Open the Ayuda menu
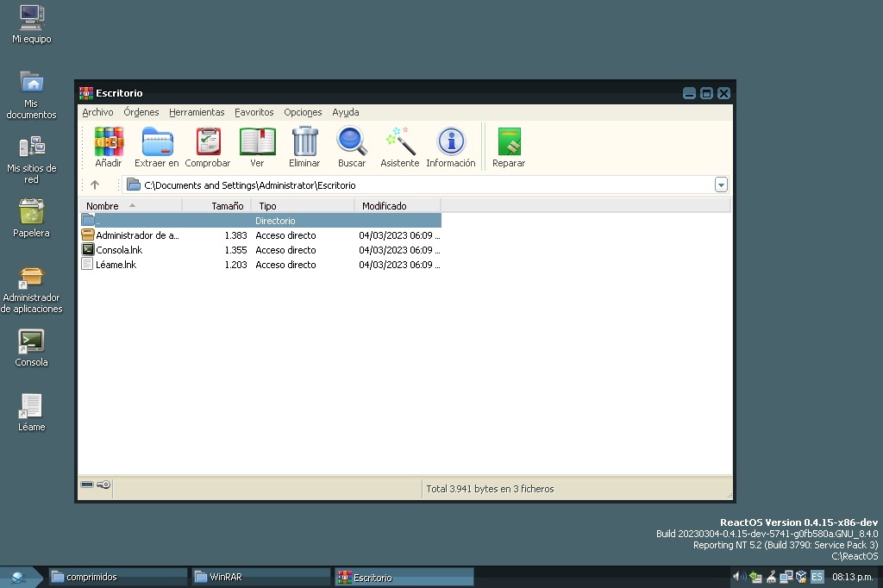The width and height of the screenshot is (883, 588). [346, 112]
